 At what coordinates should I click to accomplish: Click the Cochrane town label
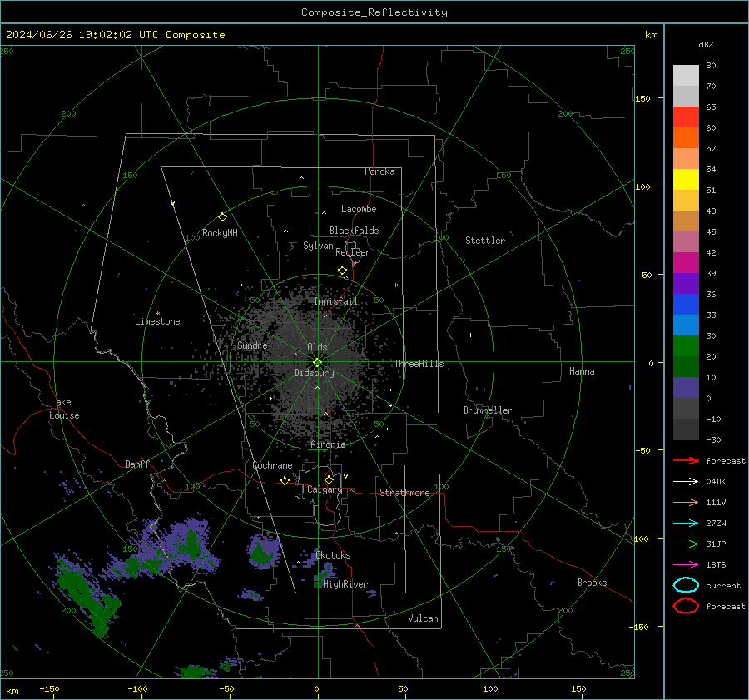(272, 465)
